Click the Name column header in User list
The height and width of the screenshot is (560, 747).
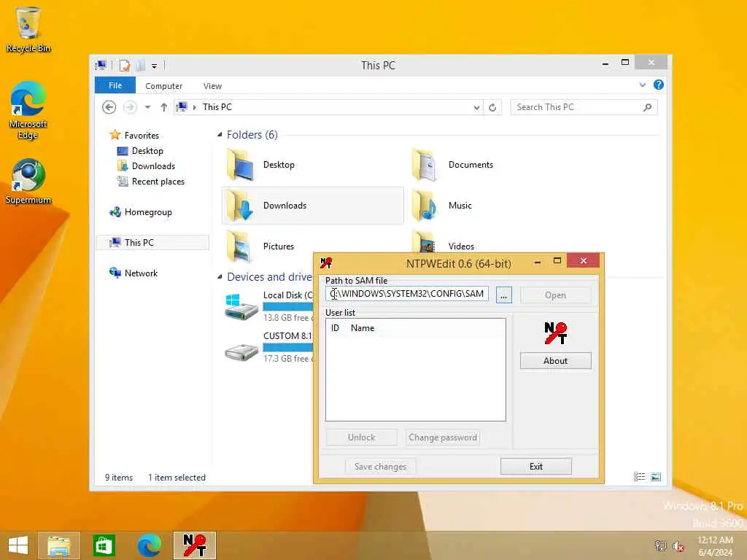pyautogui.click(x=363, y=328)
